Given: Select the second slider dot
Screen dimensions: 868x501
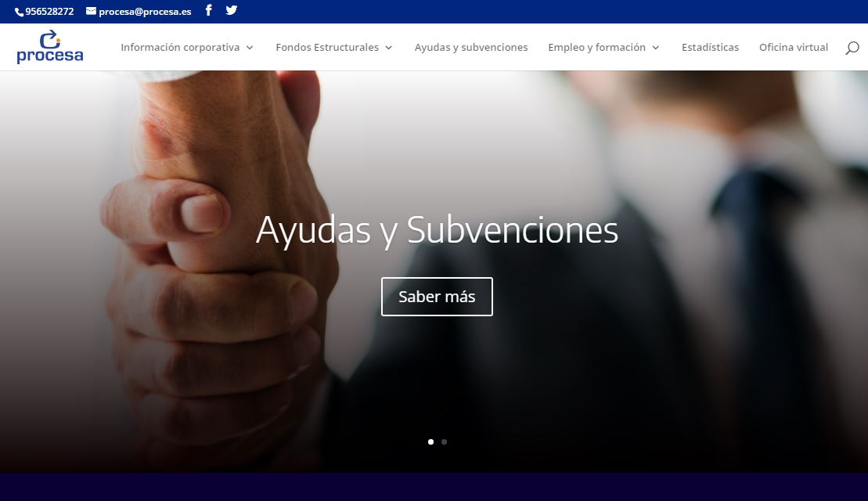Looking at the screenshot, I should (444, 442).
